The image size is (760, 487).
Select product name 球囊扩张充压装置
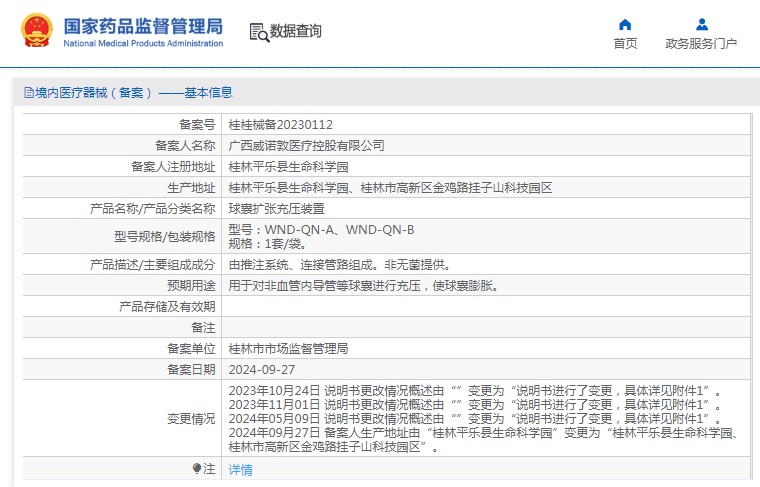coord(276,208)
